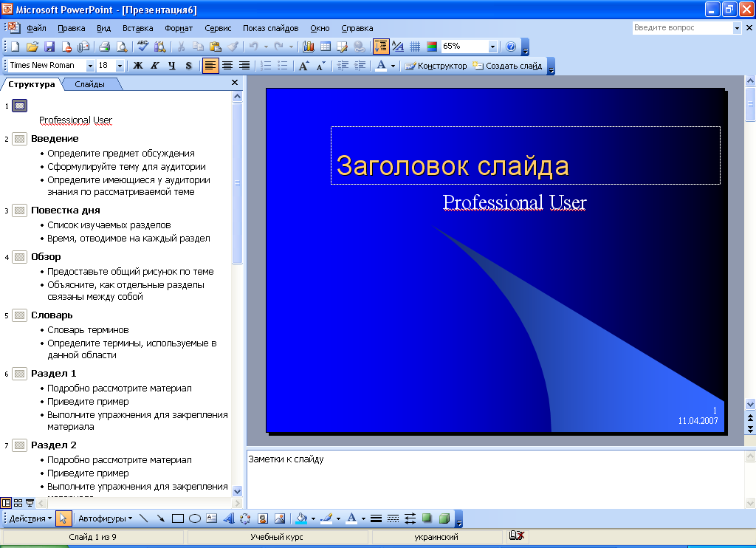
Task: Select the Arrow drawing tool
Action: coord(160,518)
